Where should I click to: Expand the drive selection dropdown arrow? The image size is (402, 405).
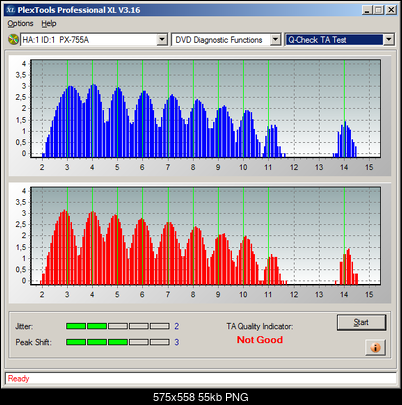[x=162, y=40]
